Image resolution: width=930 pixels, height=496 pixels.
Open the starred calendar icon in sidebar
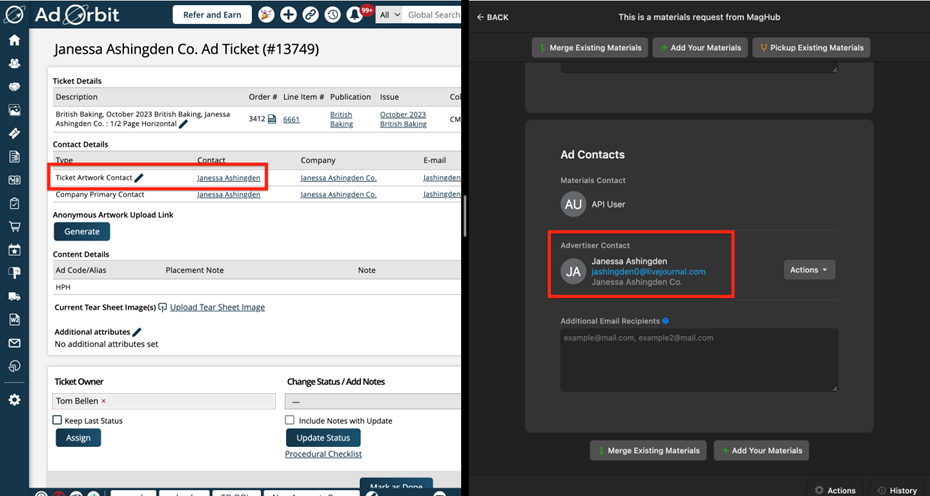click(14, 250)
